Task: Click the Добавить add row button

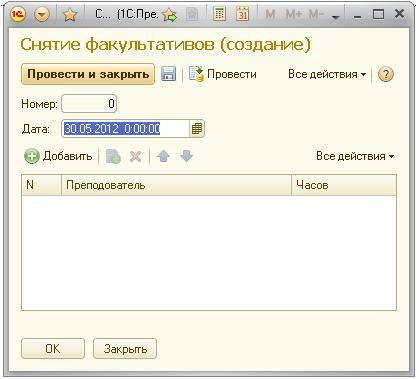Action: pyautogui.click(x=58, y=156)
